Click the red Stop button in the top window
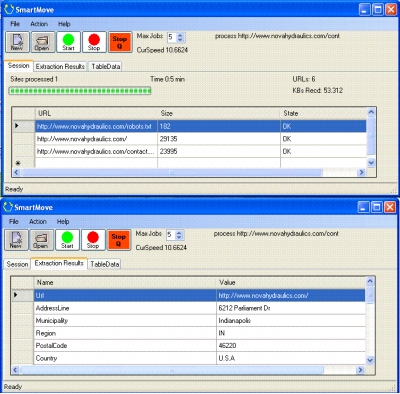Image resolution: width=400 pixels, height=394 pixels. click(94, 42)
